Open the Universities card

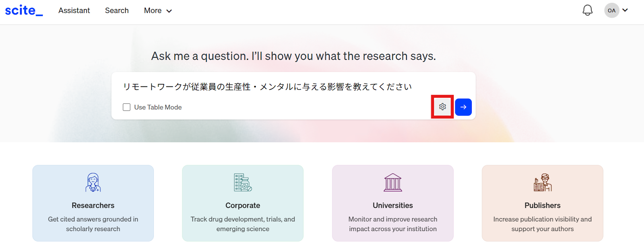click(x=393, y=203)
